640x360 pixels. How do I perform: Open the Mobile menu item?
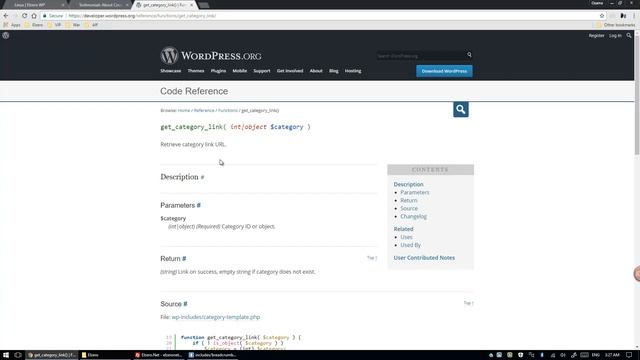(x=240, y=71)
